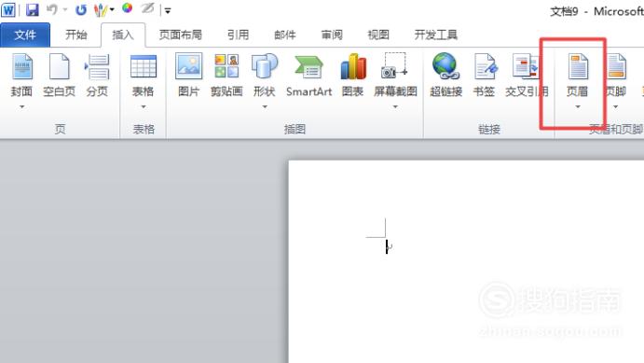
Task: Open the 文件 (File) tab
Action: pyautogui.click(x=25, y=35)
